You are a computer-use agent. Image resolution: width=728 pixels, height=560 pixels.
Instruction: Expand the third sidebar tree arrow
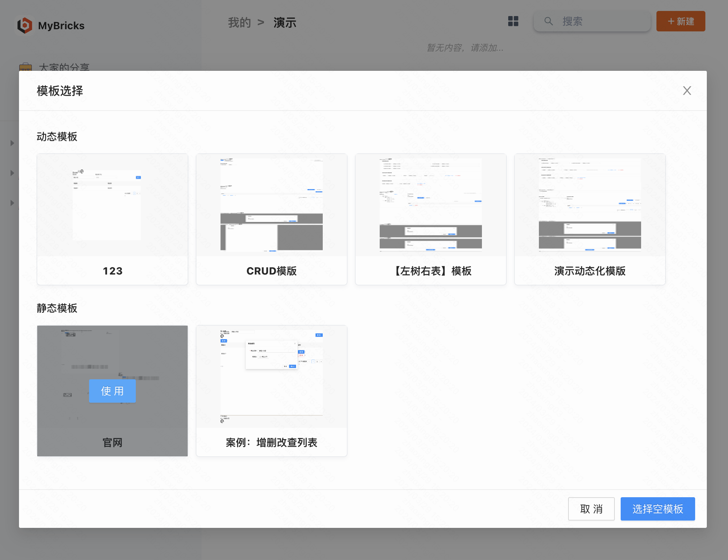click(12, 203)
